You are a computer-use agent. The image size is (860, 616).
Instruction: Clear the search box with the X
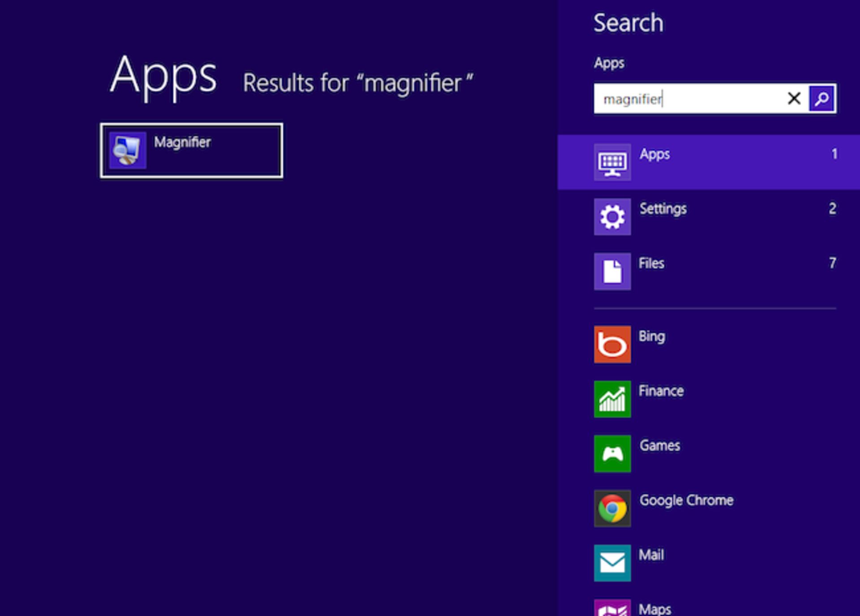(x=794, y=99)
